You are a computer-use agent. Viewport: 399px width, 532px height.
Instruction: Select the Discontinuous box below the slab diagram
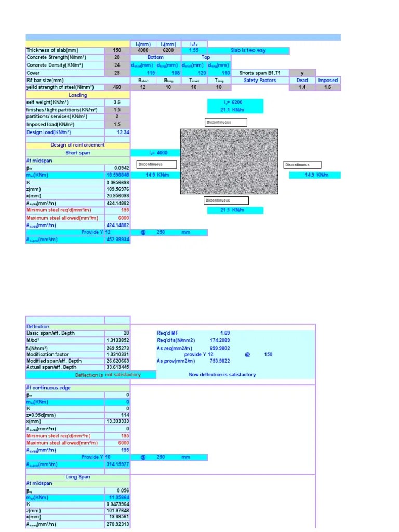227,201
